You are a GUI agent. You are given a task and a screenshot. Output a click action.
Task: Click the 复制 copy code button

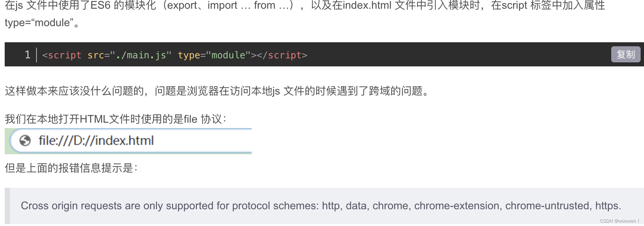point(625,54)
